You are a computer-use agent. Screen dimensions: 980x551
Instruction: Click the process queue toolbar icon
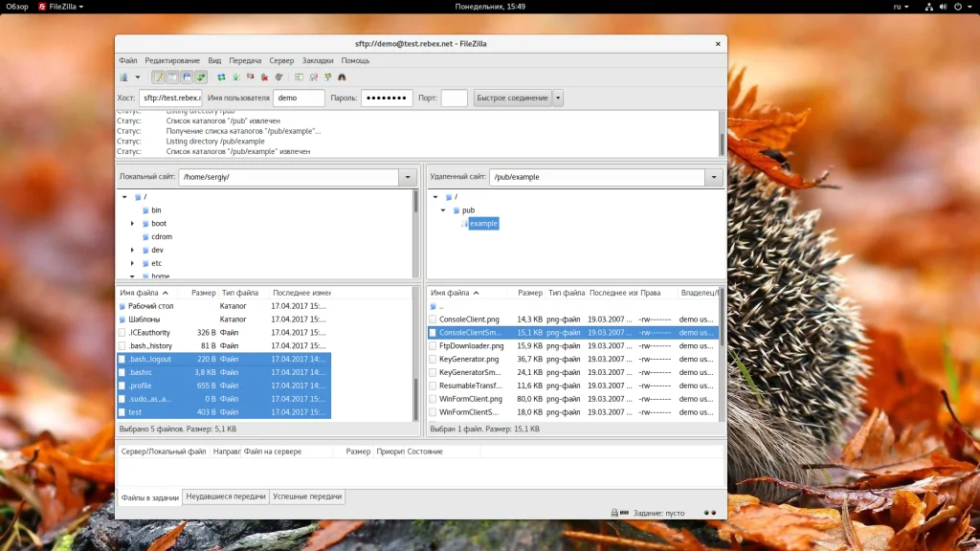(x=236, y=77)
